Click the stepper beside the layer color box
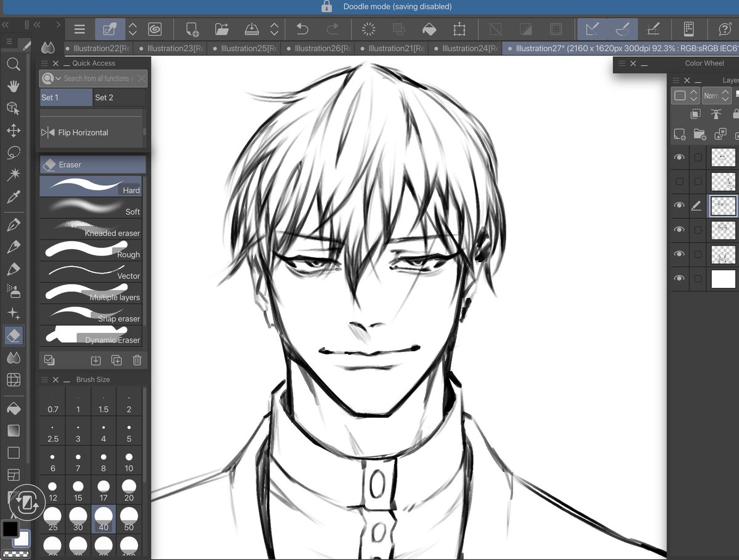The width and height of the screenshot is (739, 560). [693, 95]
